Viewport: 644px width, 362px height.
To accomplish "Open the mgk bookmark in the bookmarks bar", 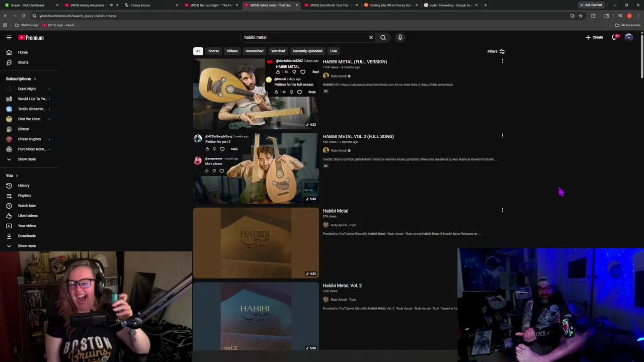I will [59, 25].
